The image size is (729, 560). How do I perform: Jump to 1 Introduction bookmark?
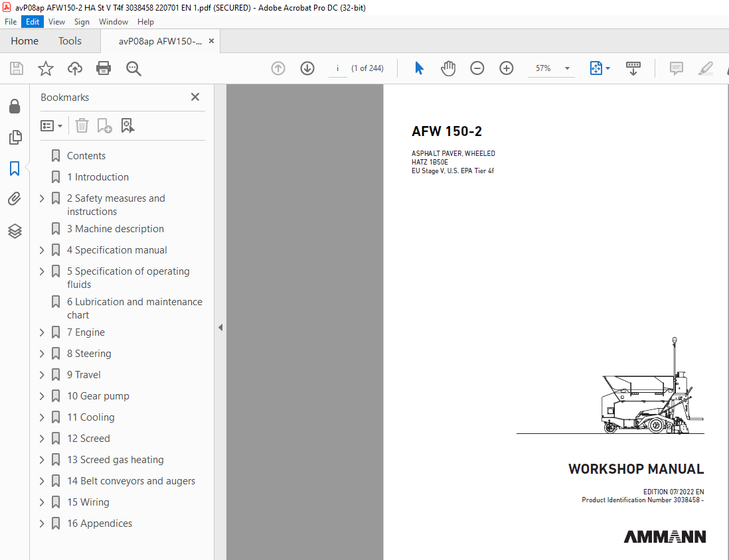tap(98, 177)
